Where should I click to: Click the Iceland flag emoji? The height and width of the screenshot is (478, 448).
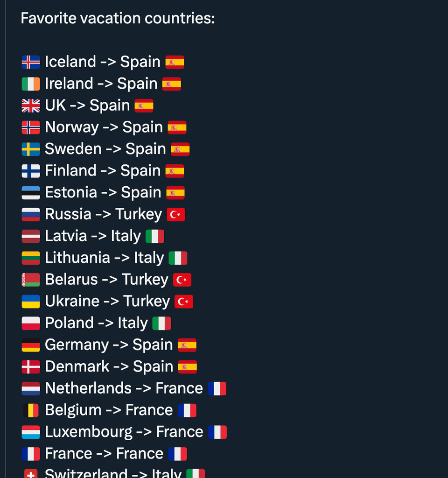31,62
